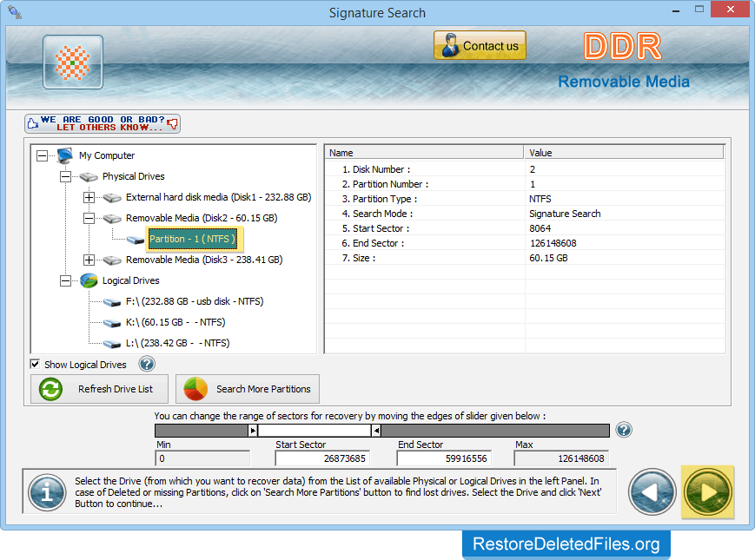The image size is (755, 560).
Task: Click the End Sector input field
Action: pyautogui.click(x=443, y=458)
